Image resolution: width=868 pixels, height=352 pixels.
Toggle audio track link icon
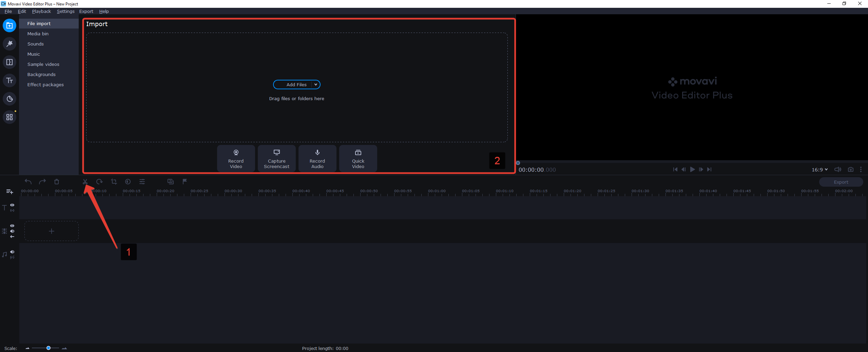pos(12,257)
